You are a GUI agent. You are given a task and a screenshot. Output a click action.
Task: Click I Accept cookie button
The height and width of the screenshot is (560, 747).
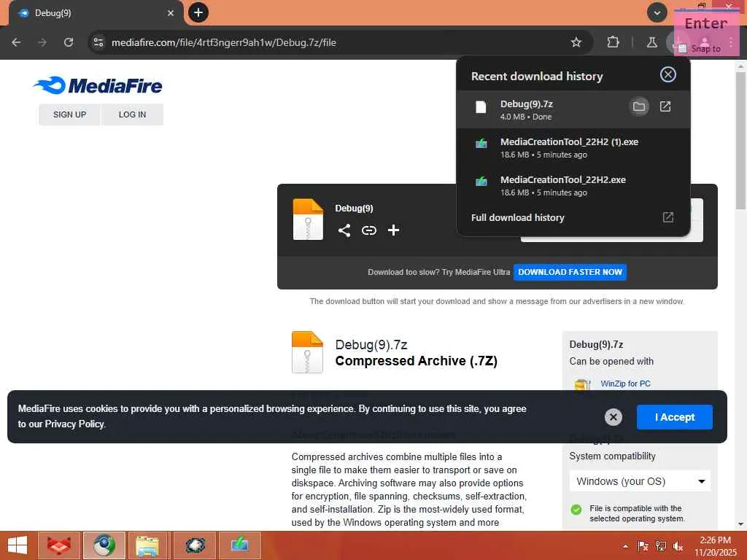675,417
